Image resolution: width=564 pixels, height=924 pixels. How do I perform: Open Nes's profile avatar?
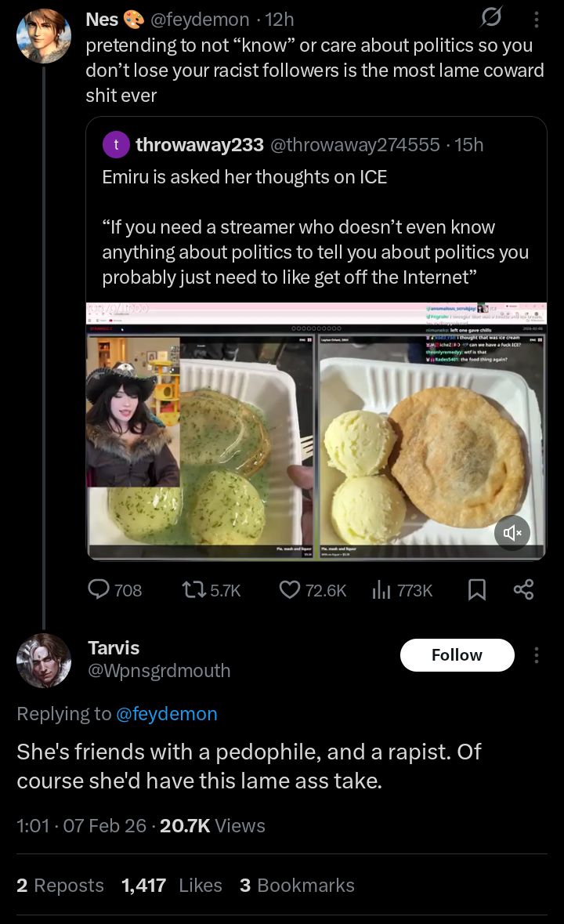tap(44, 37)
